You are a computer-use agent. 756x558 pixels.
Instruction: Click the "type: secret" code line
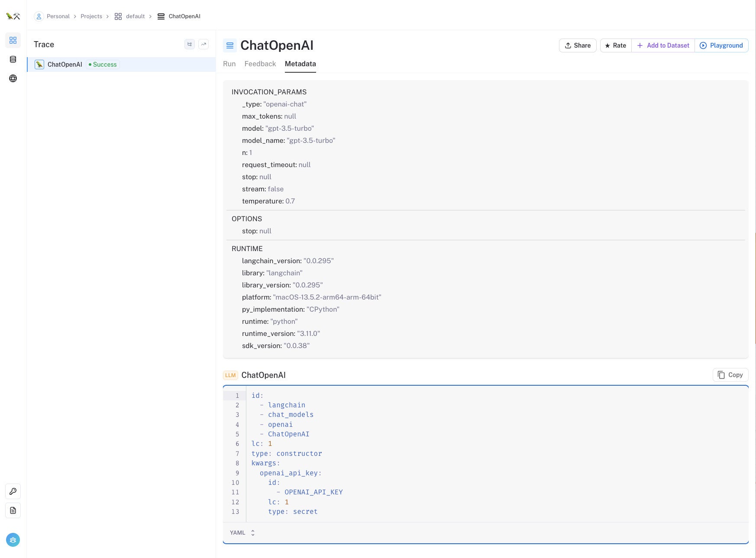click(x=293, y=512)
